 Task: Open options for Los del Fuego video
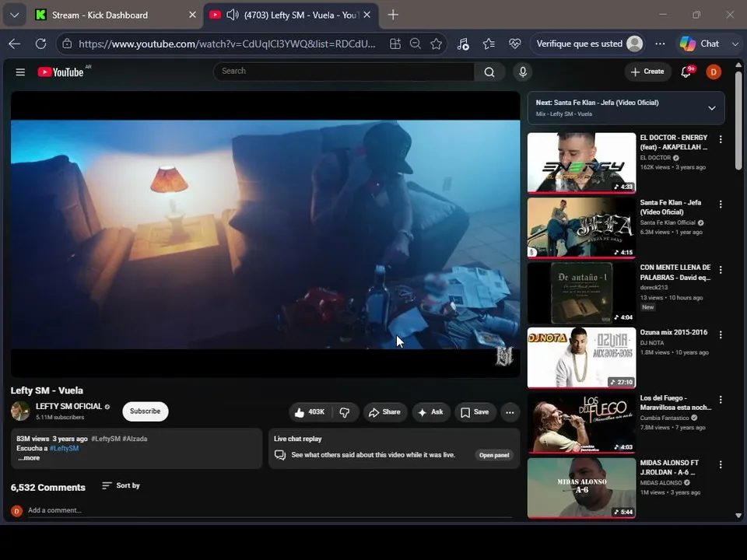coord(721,400)
